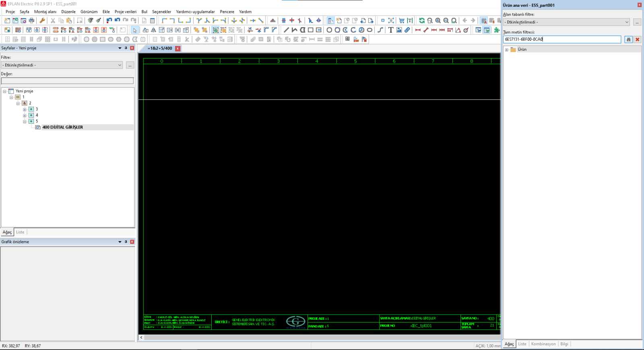Clear the full-text filter with the red X
Viewport: 644px width, 350px height.
637,39
